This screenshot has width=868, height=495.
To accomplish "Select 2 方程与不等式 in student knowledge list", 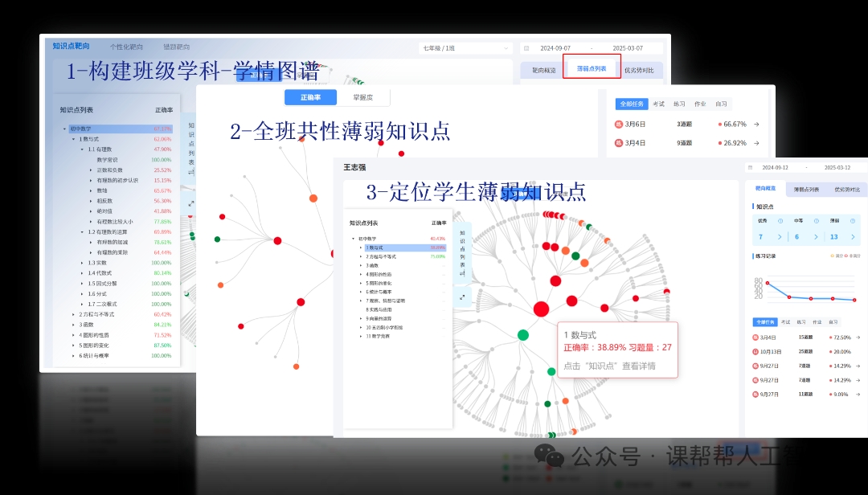I will [385, 256].
